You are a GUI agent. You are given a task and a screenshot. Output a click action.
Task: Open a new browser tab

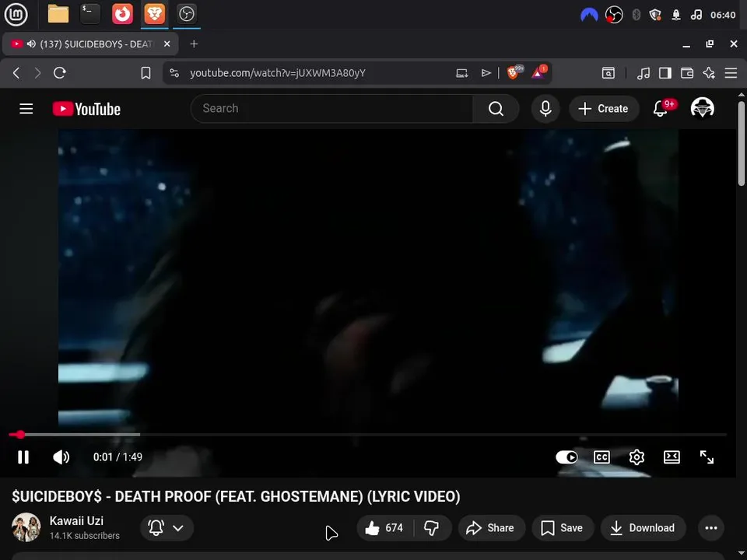coord(194,44)
